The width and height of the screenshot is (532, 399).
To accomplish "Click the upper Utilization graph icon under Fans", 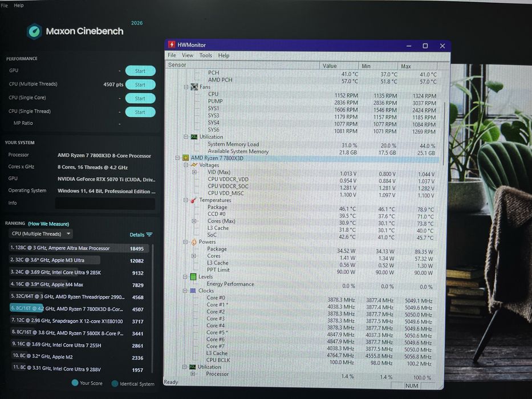I will click(x=194, y=137).
